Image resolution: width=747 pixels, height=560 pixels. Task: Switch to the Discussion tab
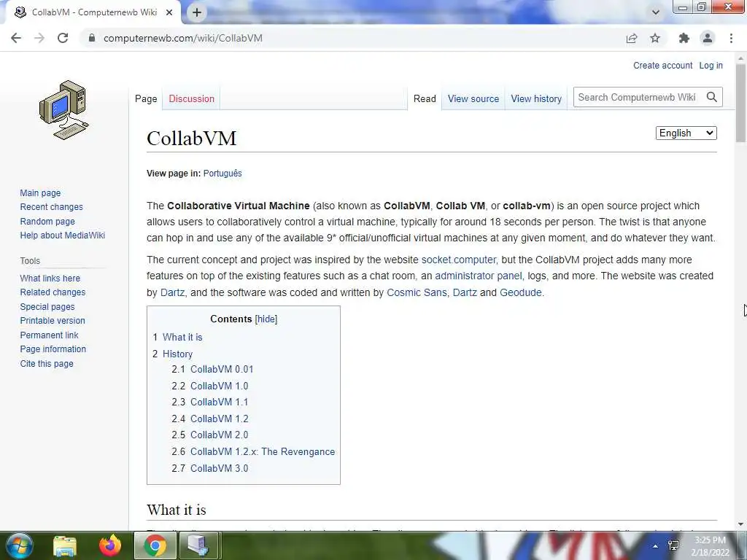pos(192,98)
